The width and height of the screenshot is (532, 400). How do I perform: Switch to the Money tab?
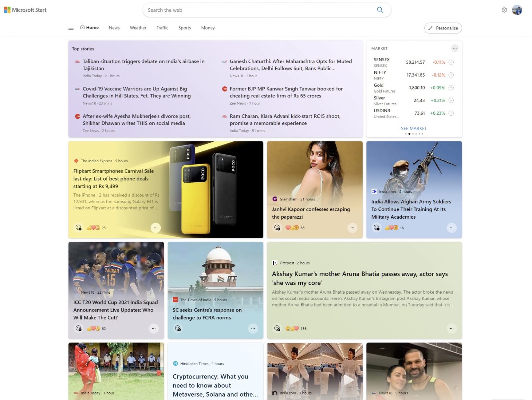tap(208, 28)
